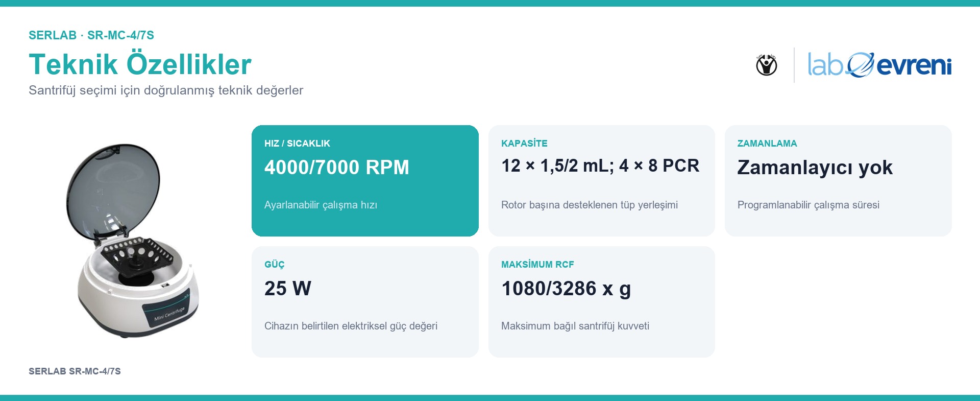Click 'Cihazın belirtilen elektriksel güç değeri' text

coord(351,326)
